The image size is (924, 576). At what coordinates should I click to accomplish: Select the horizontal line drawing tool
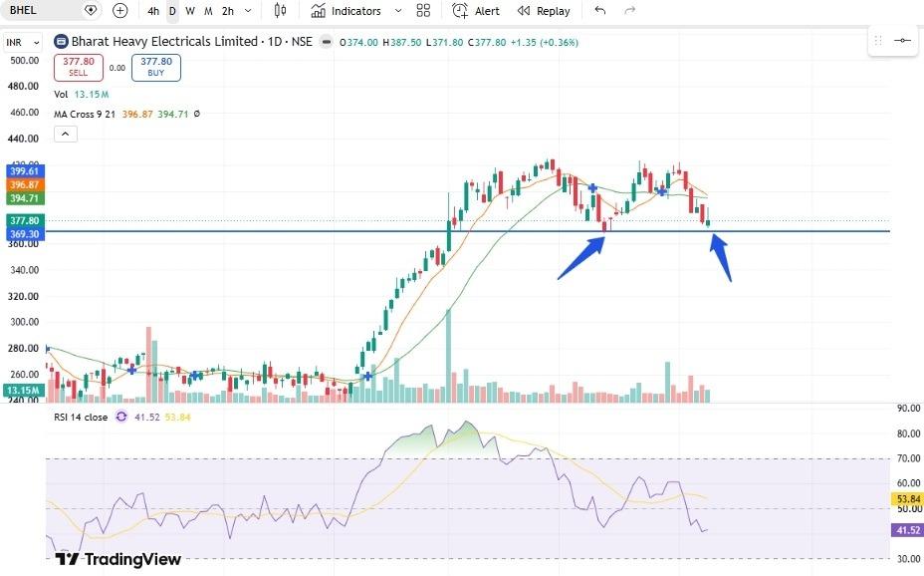pos(902,40)
